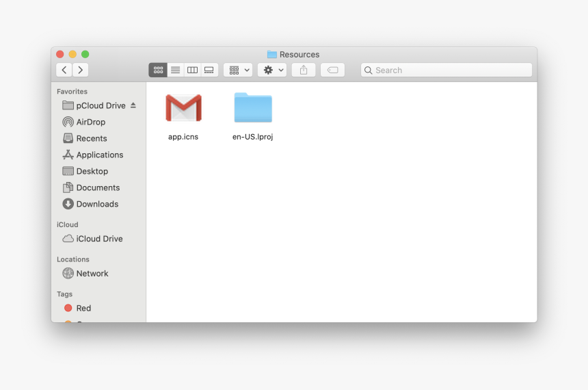
Task: Switch to column view
Action: pyautogui.click(x=192, y=70)
